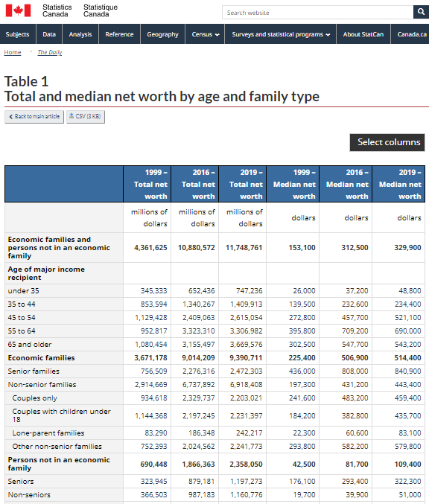Select the '65 and older' row label

pyautogui.click(x=30, y=345)
